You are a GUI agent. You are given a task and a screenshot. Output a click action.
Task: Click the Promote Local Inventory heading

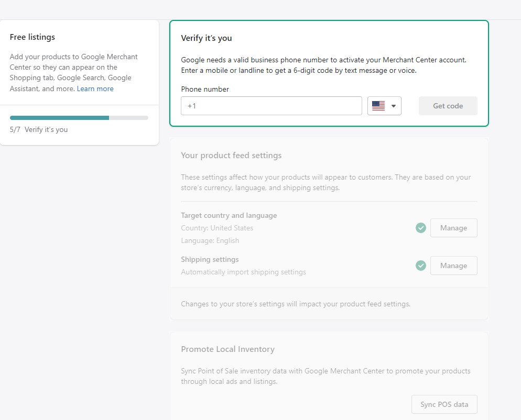[x=227, y=349]
